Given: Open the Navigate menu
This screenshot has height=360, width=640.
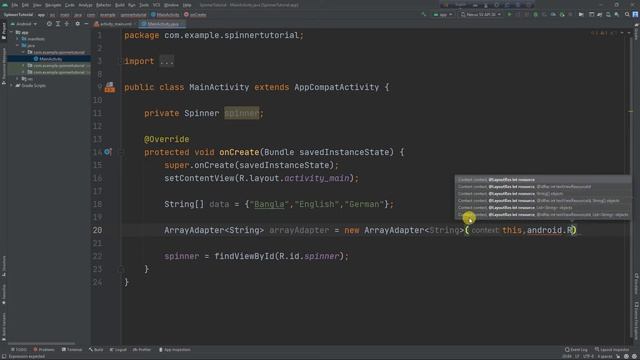Looking at the screenshot, I should (x=53, y=5).
